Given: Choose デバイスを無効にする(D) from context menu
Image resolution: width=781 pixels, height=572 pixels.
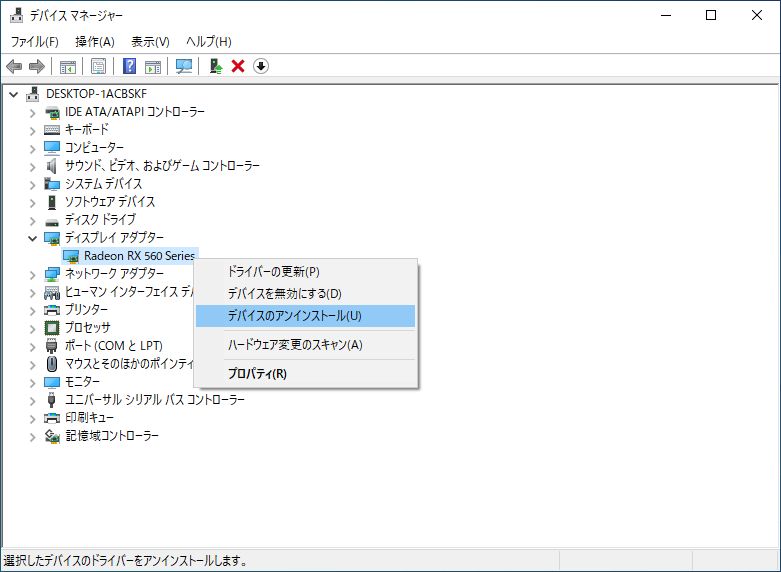Looking at the screenshot, I should tap(305, 294).
